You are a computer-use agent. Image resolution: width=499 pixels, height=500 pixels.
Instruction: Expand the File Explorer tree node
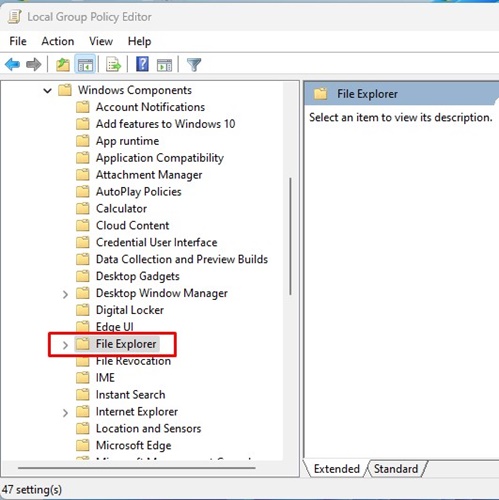[65, 345]
